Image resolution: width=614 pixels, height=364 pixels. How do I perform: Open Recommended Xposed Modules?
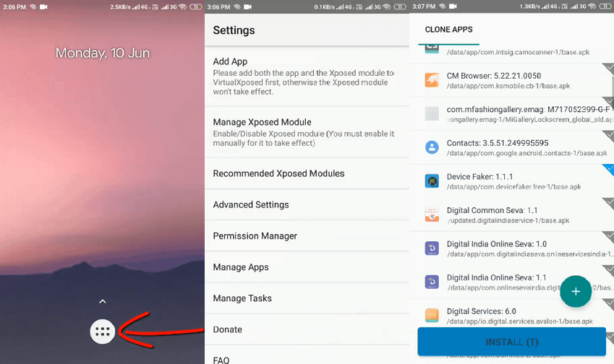[x=307, y=173]
